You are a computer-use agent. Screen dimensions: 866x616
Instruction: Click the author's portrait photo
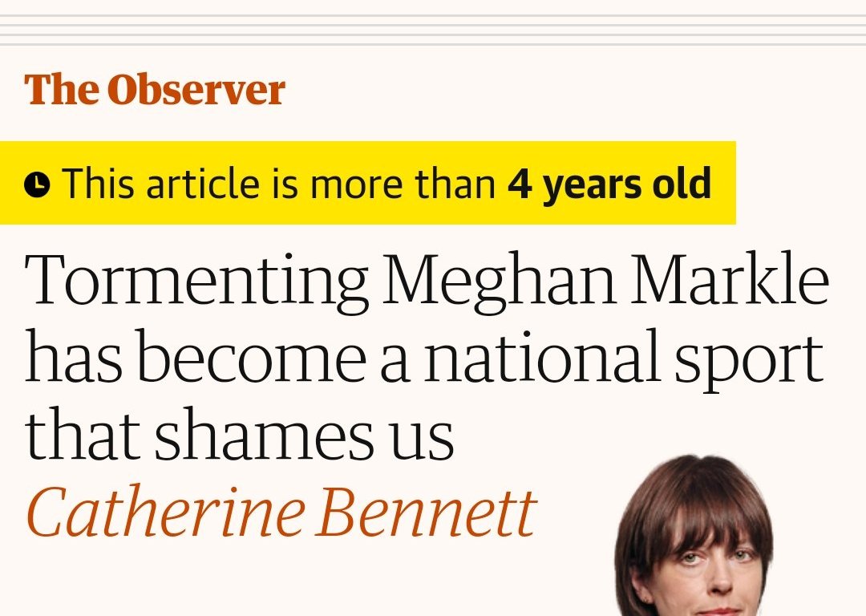click(694, 537)
